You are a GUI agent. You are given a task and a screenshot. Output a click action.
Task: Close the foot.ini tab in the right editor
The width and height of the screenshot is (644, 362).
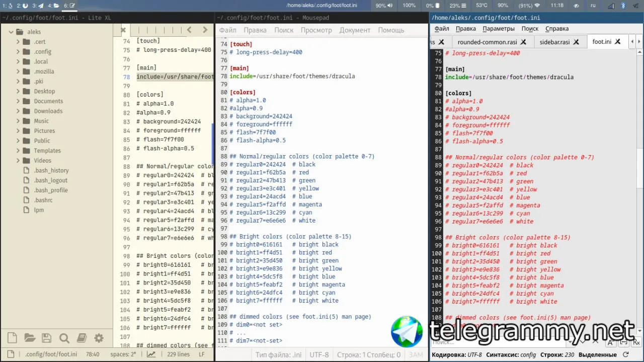(617, 41)
